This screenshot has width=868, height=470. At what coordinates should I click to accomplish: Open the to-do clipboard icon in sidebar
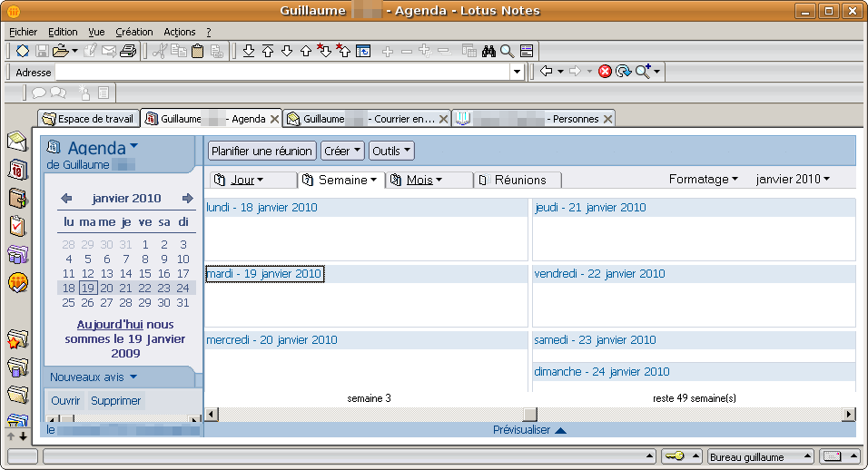17,225
